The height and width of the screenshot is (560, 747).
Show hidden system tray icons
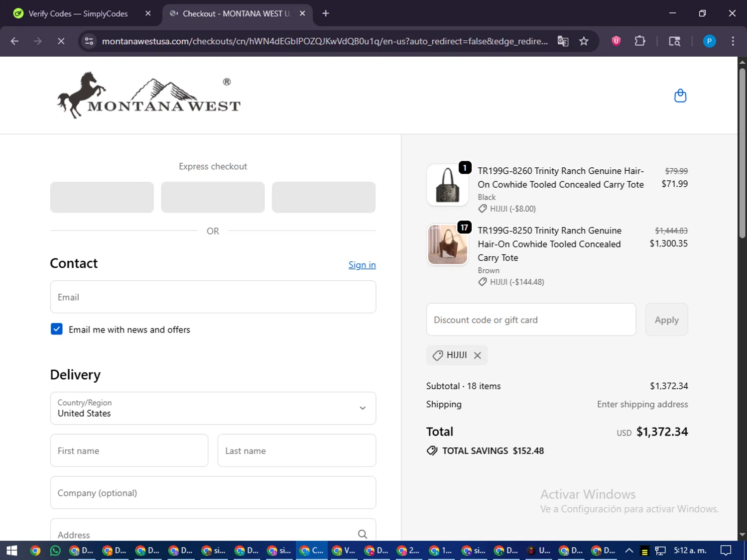coord(629,551)
